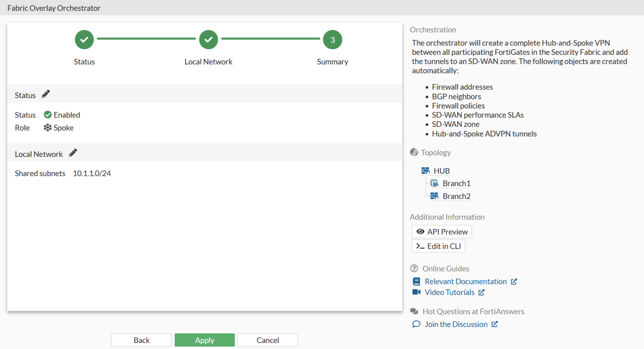This screenshot has width=644, height=349.
Task: Open the Relevant Documentation link
Action: coord(466,281)
